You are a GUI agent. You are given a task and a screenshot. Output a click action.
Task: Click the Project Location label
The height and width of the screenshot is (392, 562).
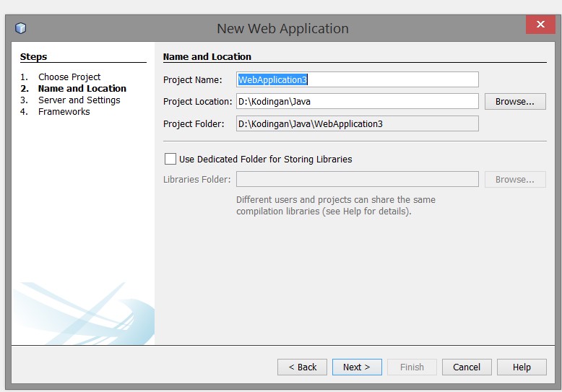coord(197,101)
